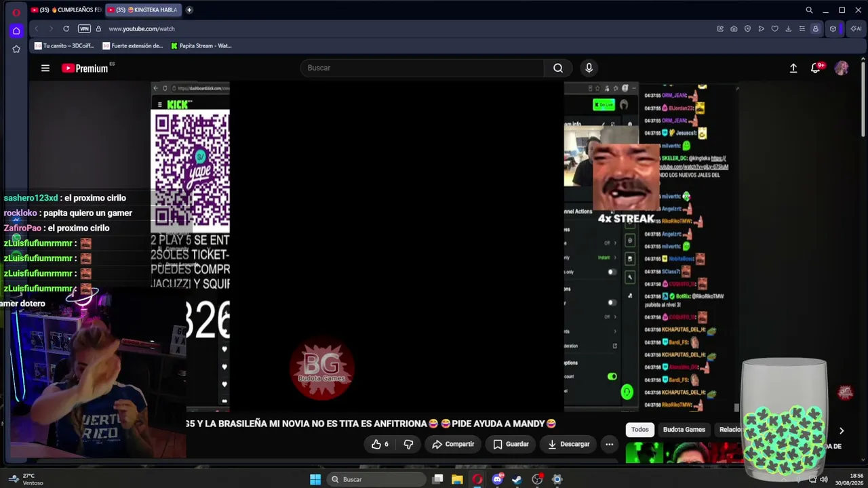Go back with the browser back arrow

37,28
